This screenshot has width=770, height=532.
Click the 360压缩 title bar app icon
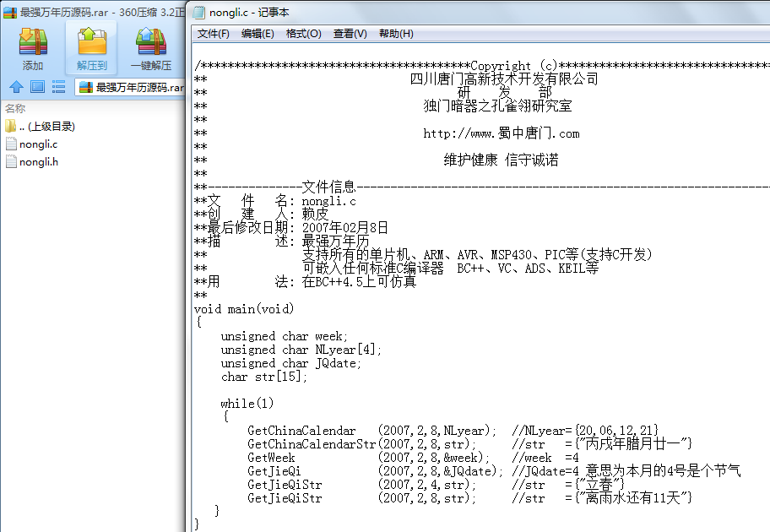10,13
